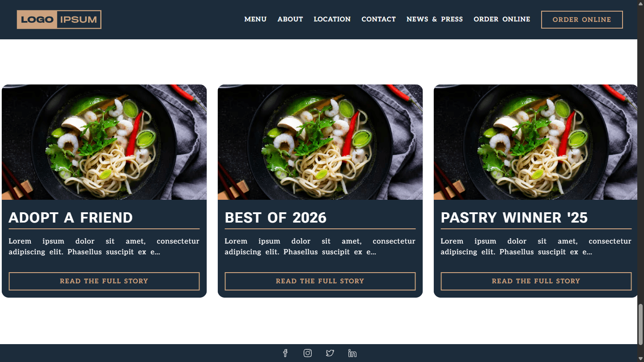
Task: Click the outlined Order Online button
Action: pos(582,20)
